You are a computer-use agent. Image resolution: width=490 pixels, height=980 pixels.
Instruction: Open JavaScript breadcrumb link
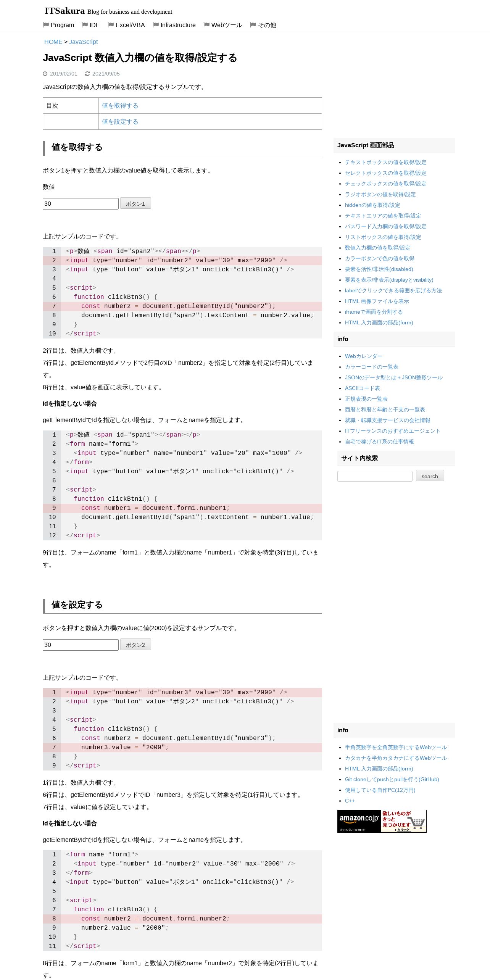(x=83, y=42)
